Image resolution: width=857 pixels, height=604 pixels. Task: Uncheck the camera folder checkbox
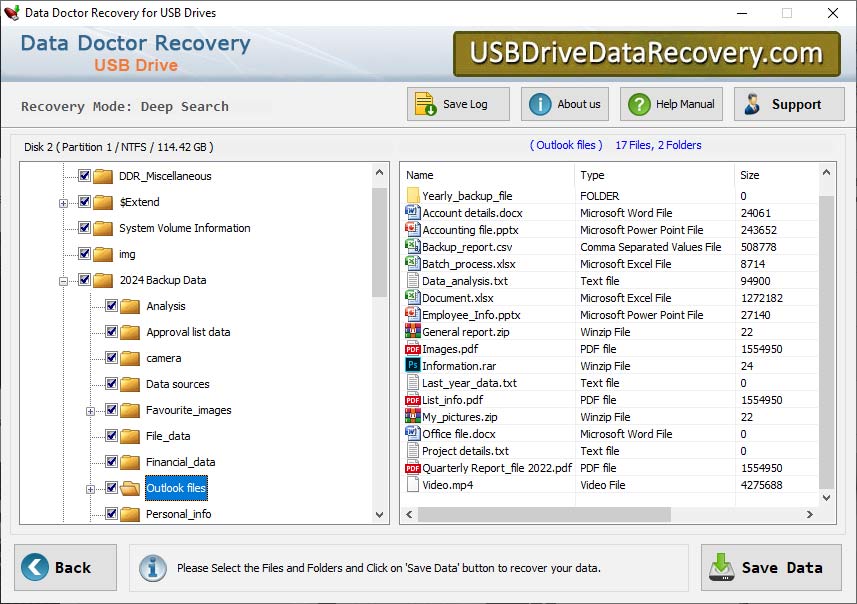point(110,358)
